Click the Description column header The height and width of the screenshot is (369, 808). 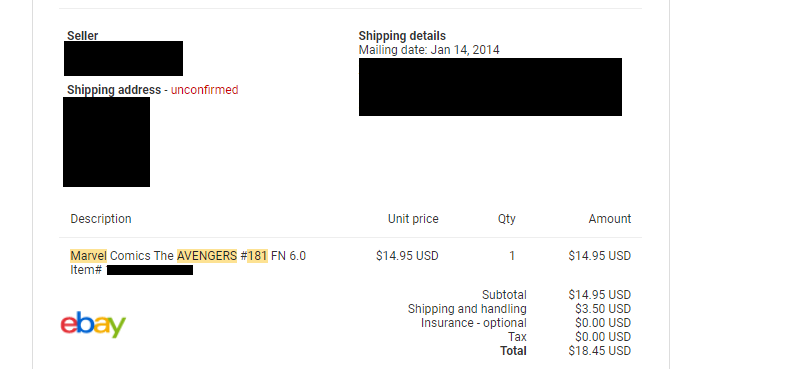click(x=101, y=219)
